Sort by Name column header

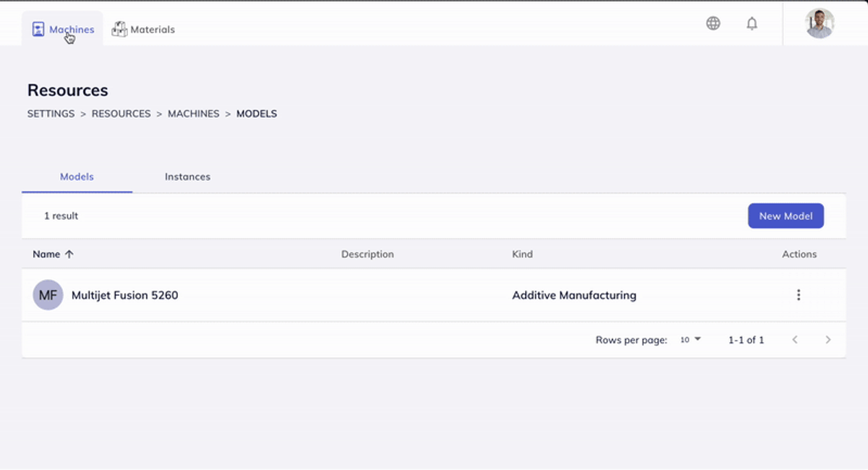(46, 254)
